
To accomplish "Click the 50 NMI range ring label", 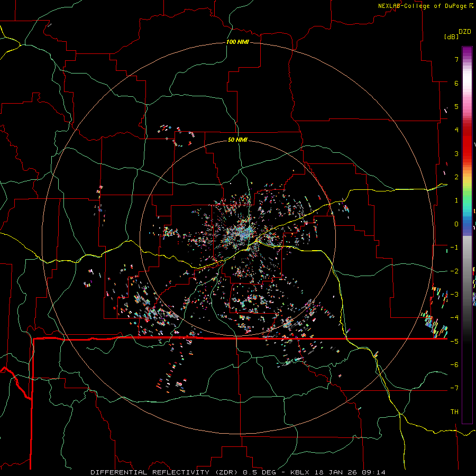I will tap(237, 140).
